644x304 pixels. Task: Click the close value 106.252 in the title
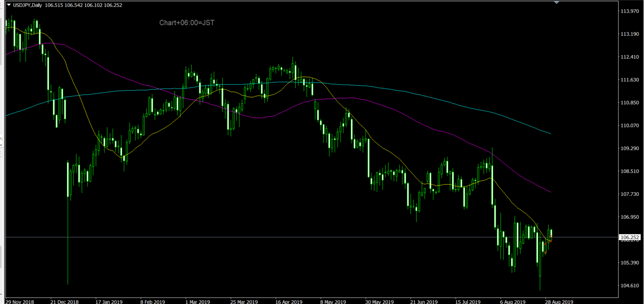click(113, 5)
